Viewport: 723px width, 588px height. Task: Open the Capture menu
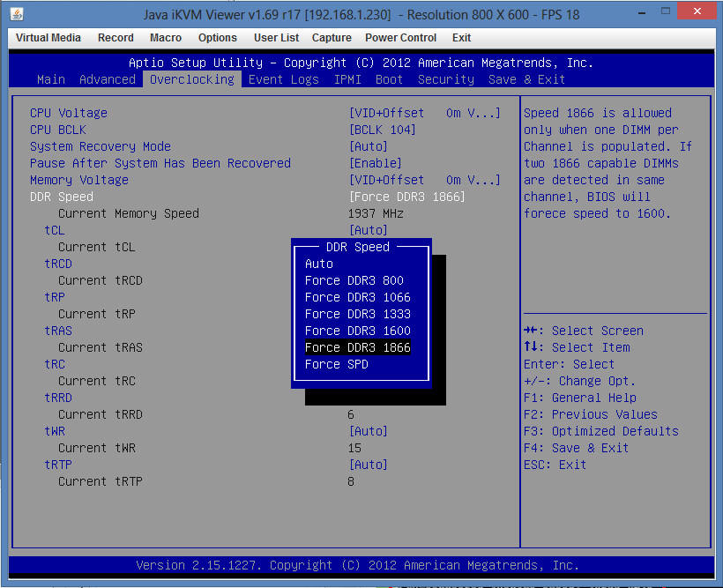[332, 38]
